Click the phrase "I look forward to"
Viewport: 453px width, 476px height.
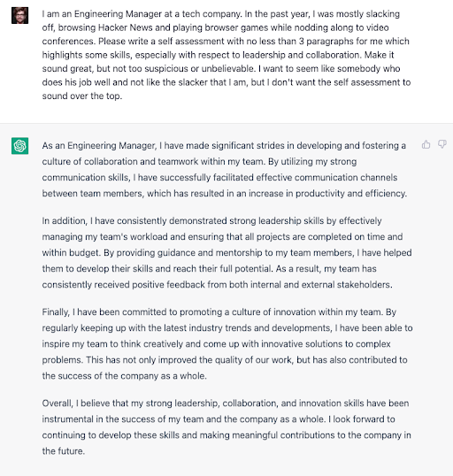pyautogui.click(x=362, y=419)
